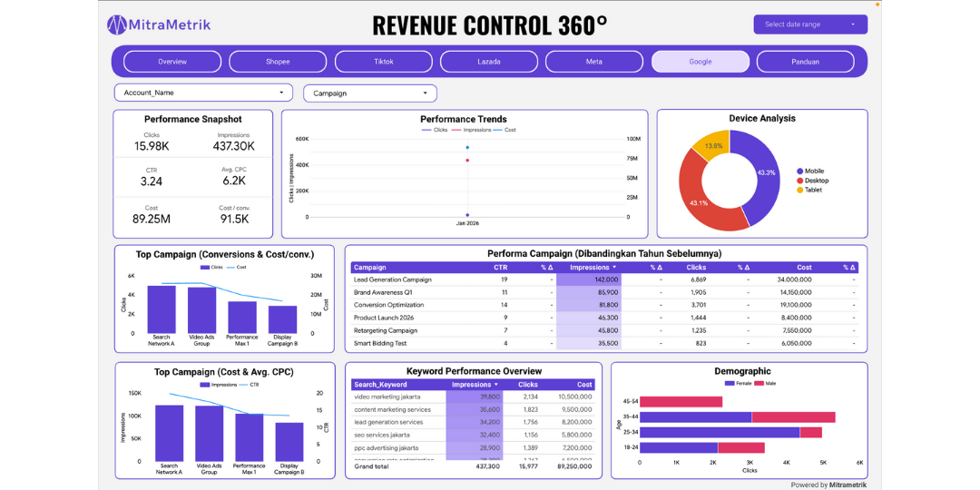980x490 pixels.
Task: Open the Select date range dropdown
Action: tap(809, 24)
